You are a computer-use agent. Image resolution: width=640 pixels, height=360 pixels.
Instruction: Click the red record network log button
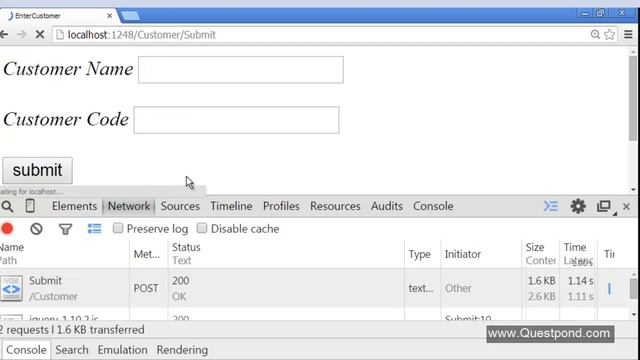[x=7, y=229]
